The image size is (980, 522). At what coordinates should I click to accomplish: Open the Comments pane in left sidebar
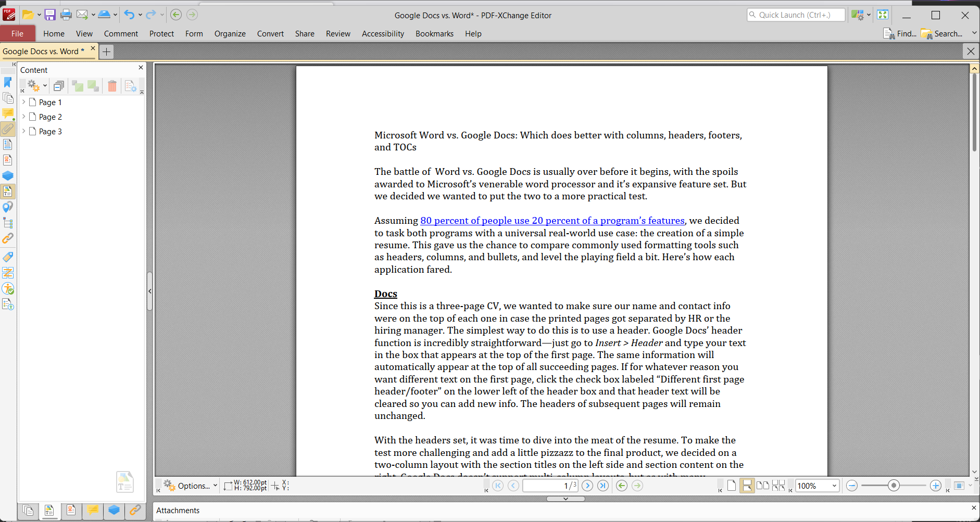click(x=8, y=113)
